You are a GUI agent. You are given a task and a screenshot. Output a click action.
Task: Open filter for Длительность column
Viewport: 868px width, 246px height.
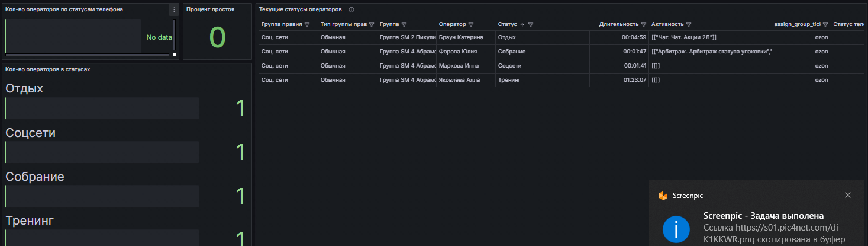tap(643, 25)
